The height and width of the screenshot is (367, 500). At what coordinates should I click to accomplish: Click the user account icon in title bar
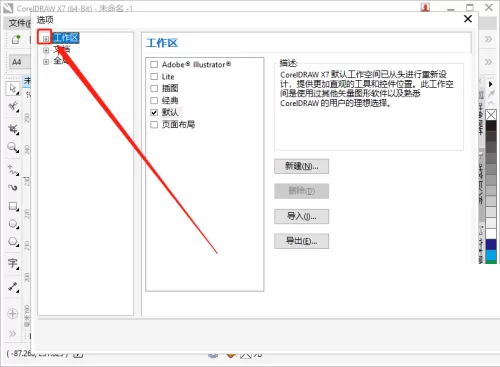[x=425, y=7]
